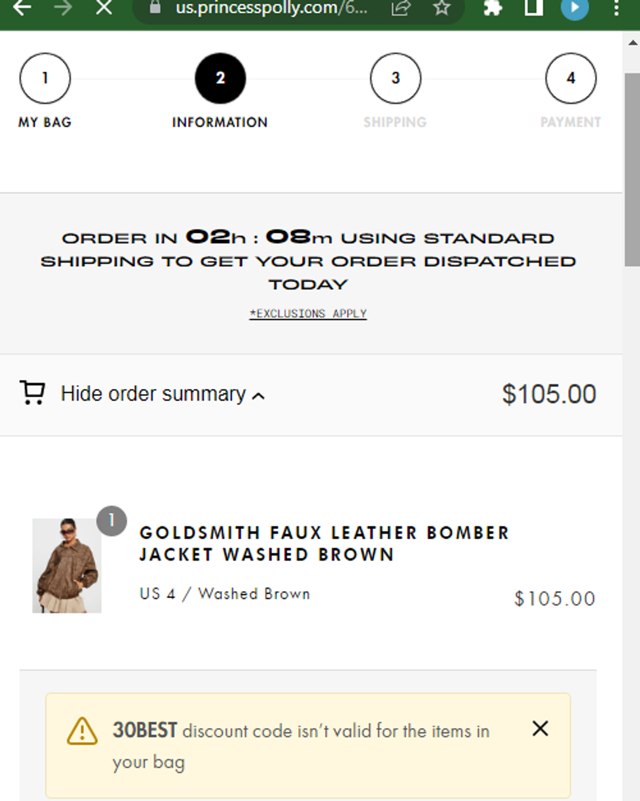Click the browser forward arrow
Viewport: 640px width, 801px height.
click(62, 8)
